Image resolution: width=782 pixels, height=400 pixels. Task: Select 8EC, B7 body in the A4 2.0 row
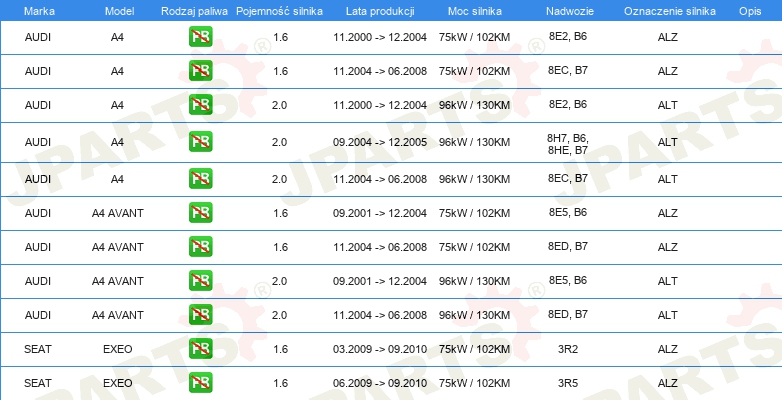click(568, 178)
